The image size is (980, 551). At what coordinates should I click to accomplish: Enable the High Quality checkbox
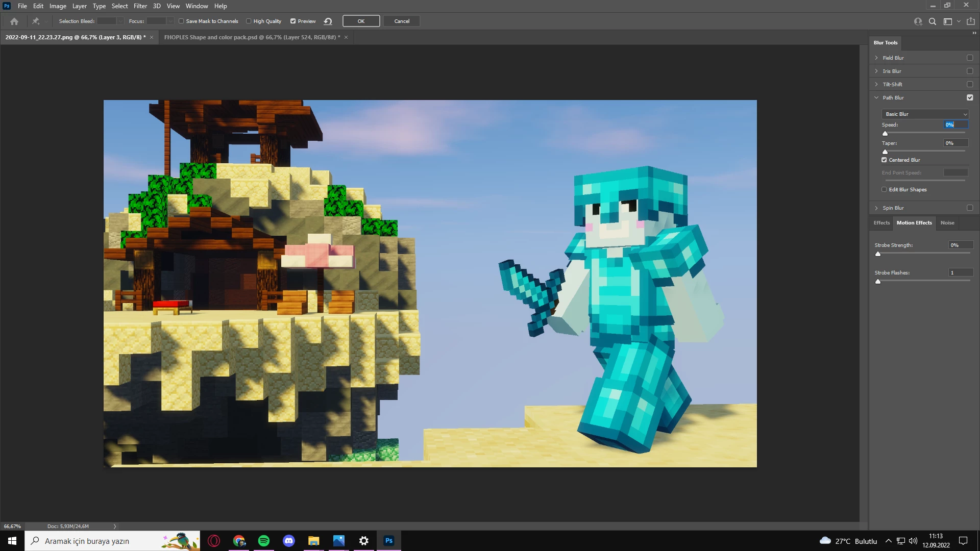[x=249, y=21]
